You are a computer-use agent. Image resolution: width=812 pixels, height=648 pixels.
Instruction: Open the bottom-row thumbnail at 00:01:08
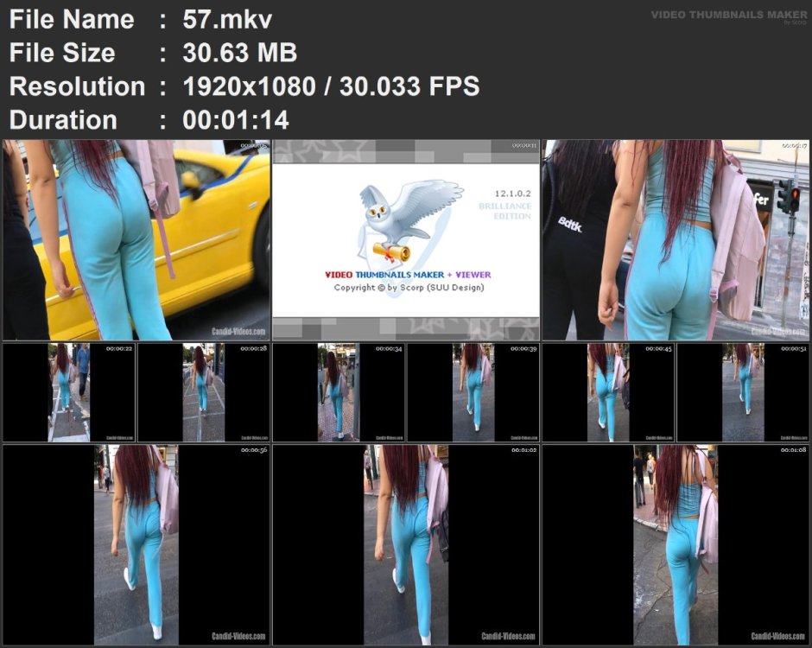(x=676, y=544)
